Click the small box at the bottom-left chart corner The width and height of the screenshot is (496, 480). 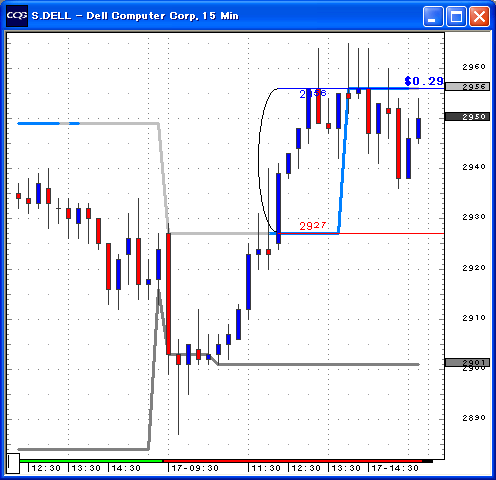point(13,463)
